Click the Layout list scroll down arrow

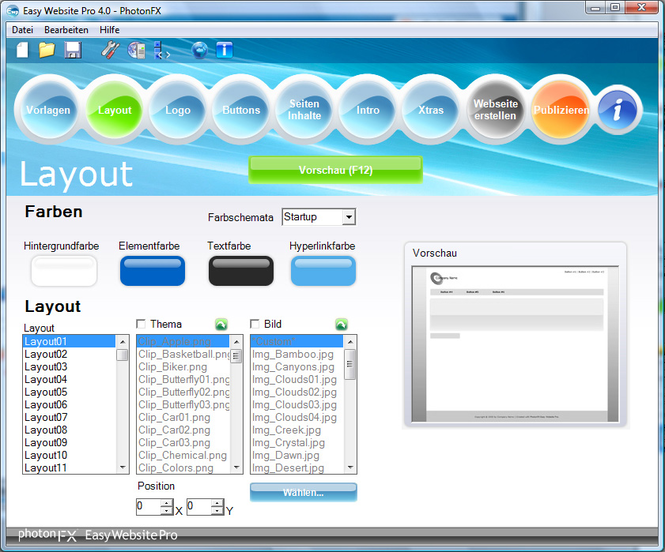tap(123, 467)
